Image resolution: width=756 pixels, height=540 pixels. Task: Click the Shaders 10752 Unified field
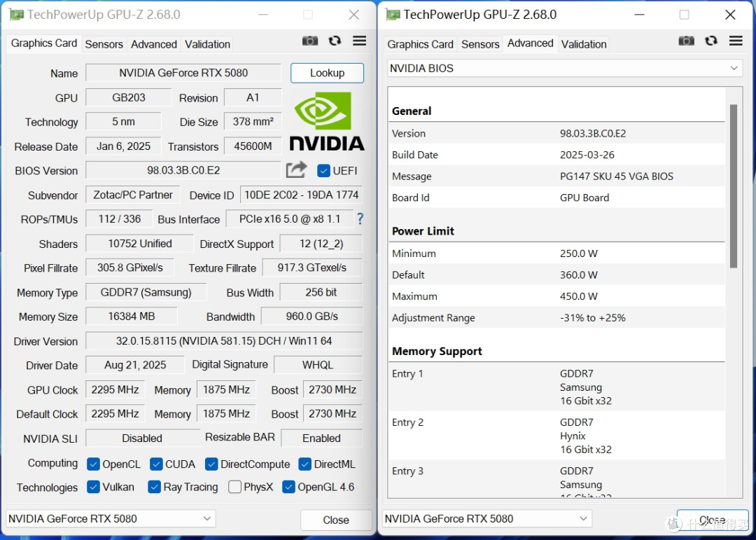click(x=139, y=244)
